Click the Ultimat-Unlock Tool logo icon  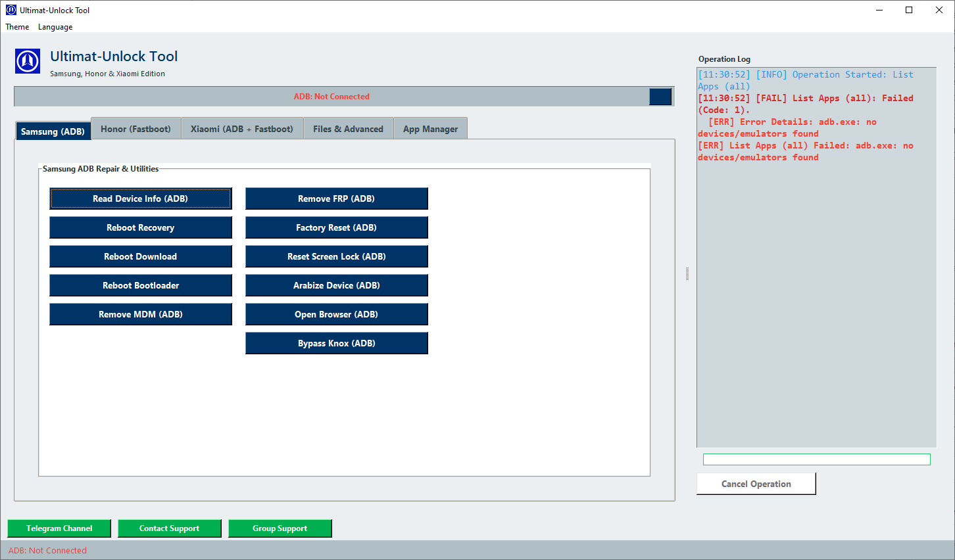[27, 61]
